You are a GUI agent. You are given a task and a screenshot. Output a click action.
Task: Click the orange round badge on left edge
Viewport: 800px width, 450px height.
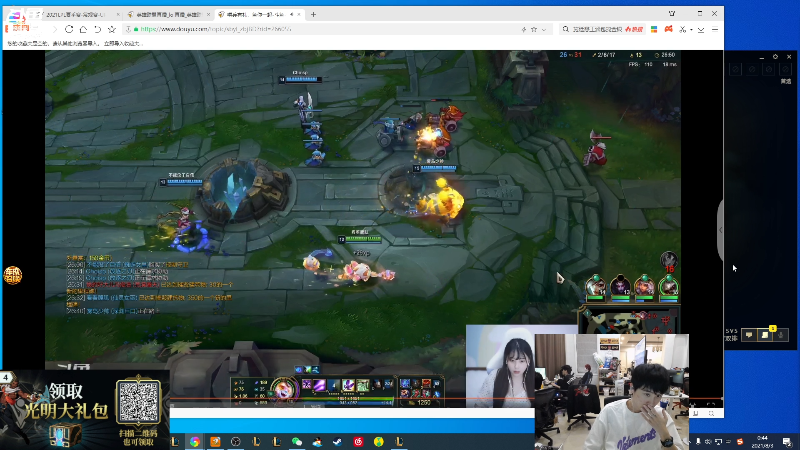point(12,275)
